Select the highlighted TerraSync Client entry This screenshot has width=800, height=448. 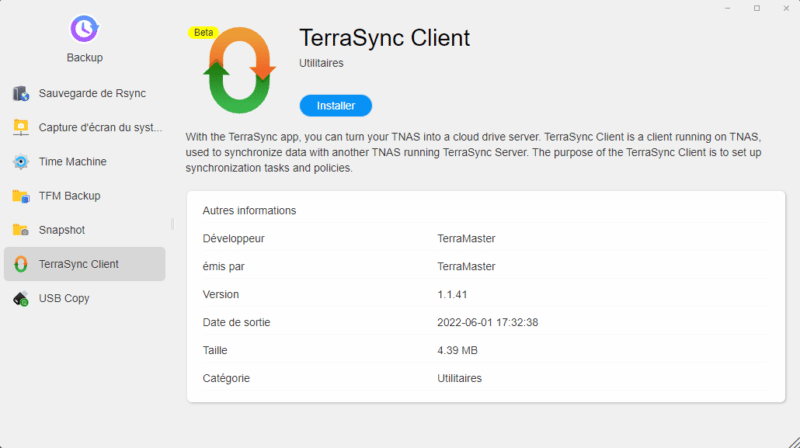(85, 264)
